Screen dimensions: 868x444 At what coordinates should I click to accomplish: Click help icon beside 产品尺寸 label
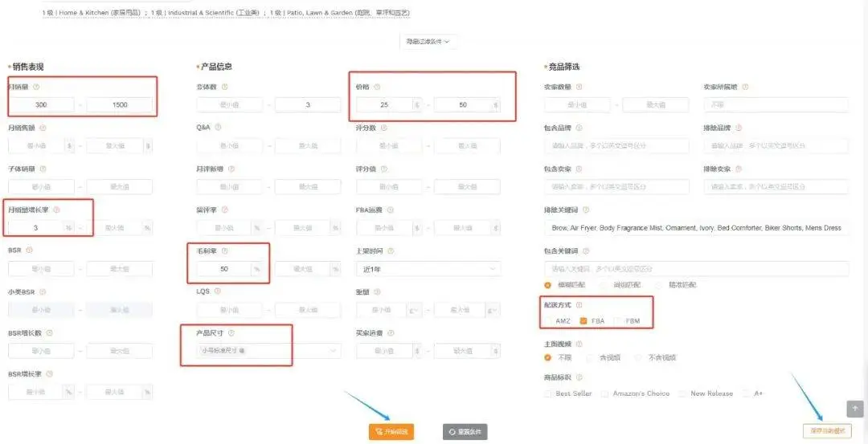pos(231,333)
